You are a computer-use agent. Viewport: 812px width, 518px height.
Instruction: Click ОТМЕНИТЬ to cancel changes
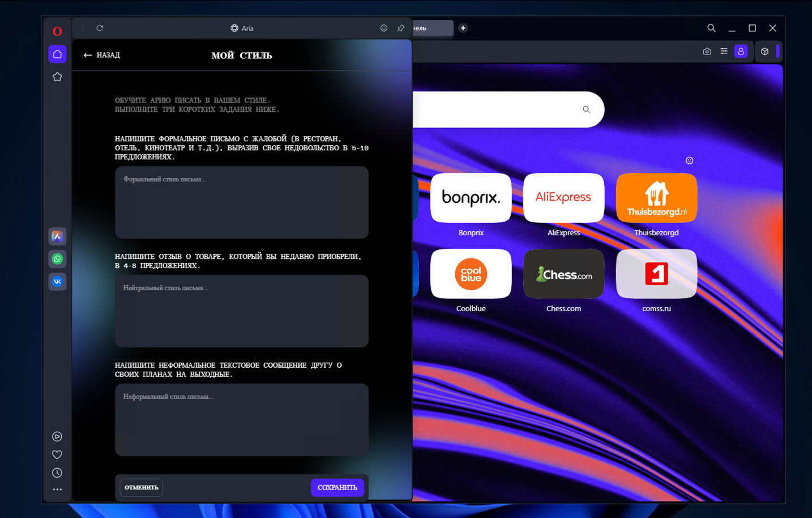pos(142,487)
